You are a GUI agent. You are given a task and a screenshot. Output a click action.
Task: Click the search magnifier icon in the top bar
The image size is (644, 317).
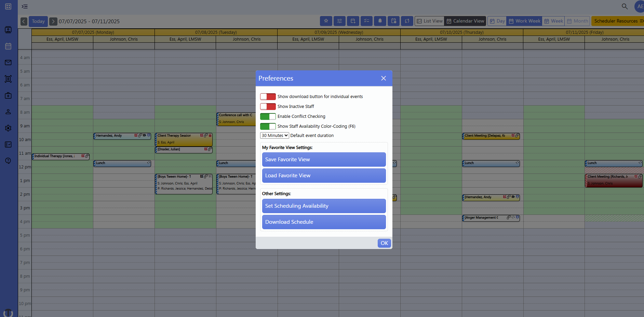coord(625,6)
